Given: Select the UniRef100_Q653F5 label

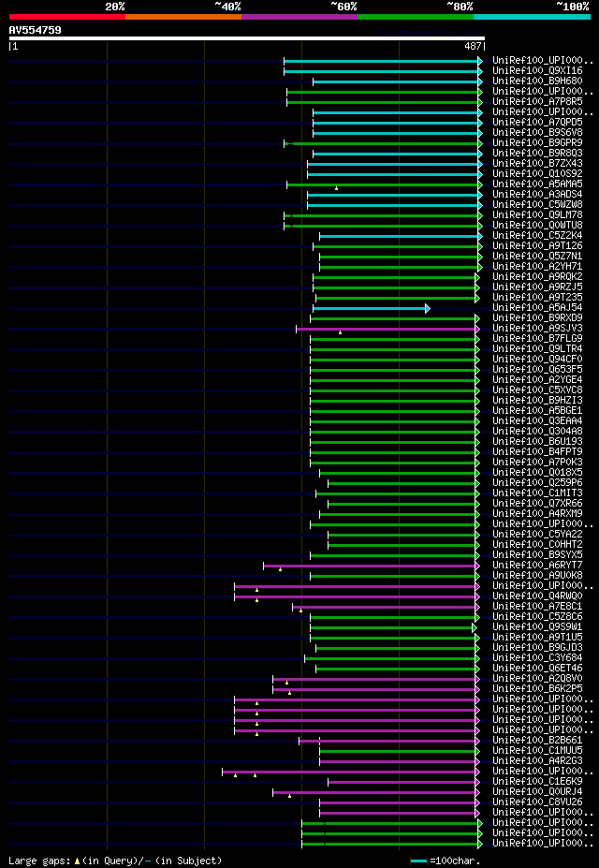Looking at the screenshot, I should point(537,369).
